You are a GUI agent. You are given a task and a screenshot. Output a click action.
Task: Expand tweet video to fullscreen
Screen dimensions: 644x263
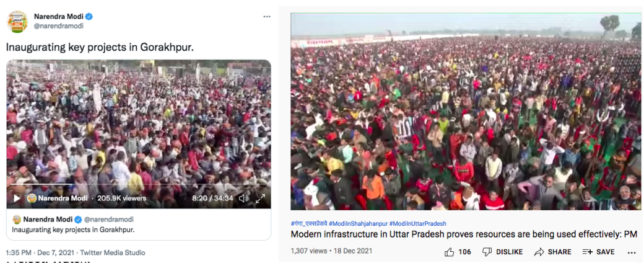[261, 198]
